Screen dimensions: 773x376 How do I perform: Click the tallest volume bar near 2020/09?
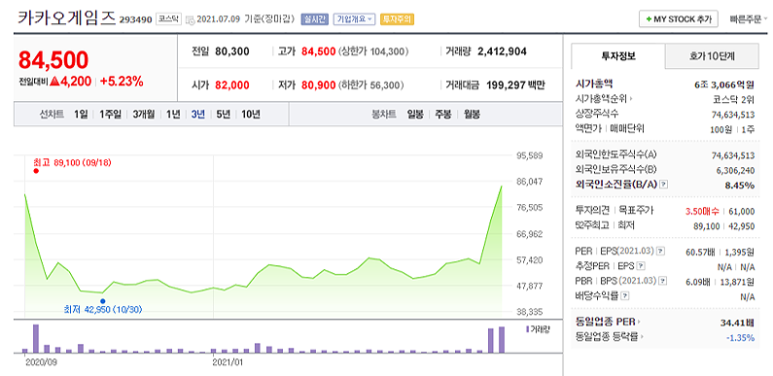[36, 339]
